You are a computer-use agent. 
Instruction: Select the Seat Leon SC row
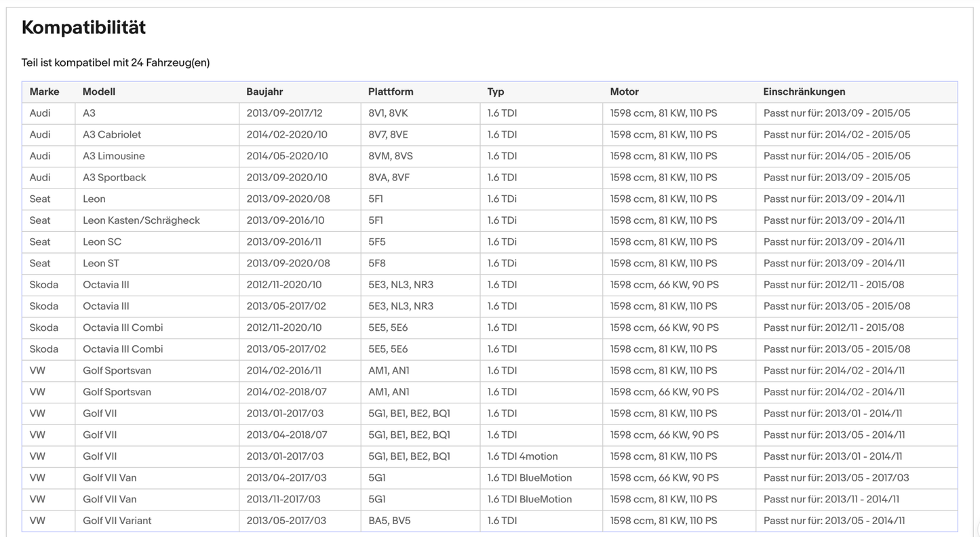point(490,242)
